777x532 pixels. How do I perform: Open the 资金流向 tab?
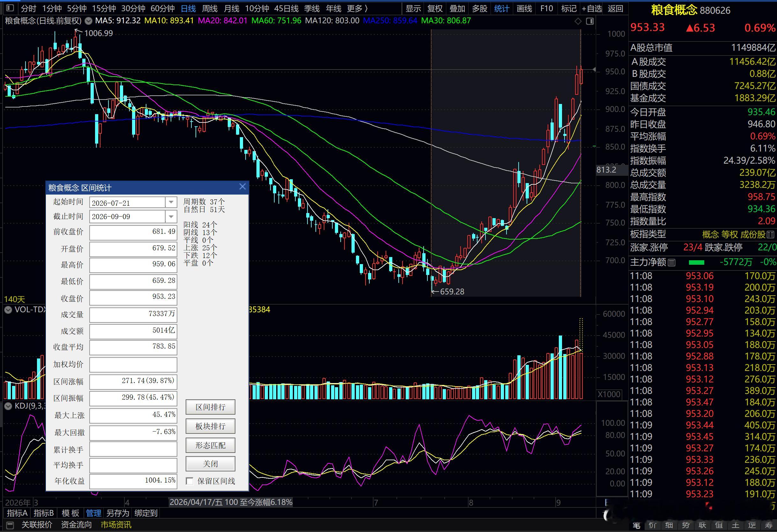pos(76,525)
